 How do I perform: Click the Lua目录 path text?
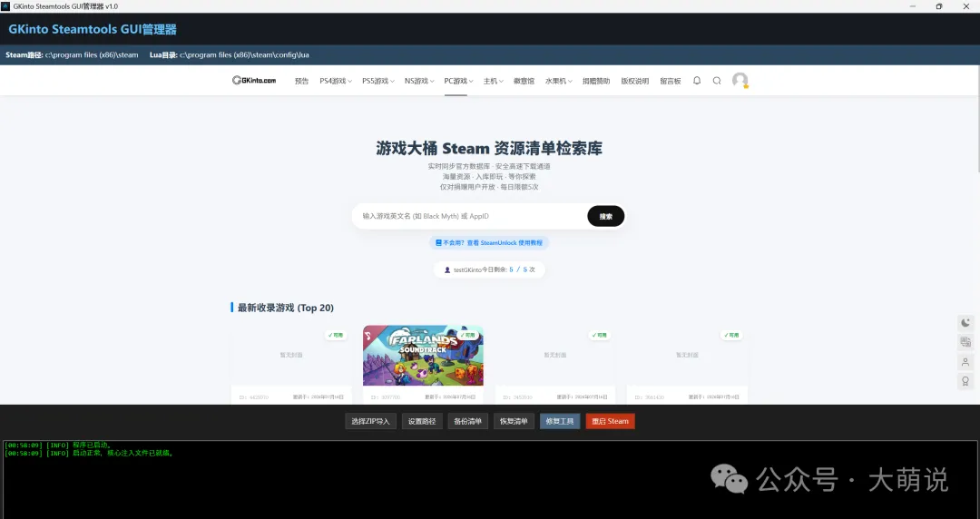point(230,55)
